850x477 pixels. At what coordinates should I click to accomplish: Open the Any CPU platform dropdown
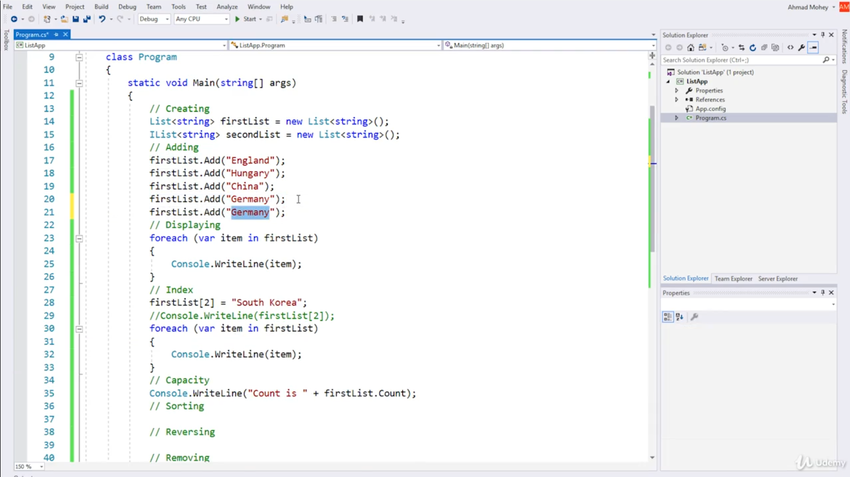pyautogui.click(x=201, y=19)
